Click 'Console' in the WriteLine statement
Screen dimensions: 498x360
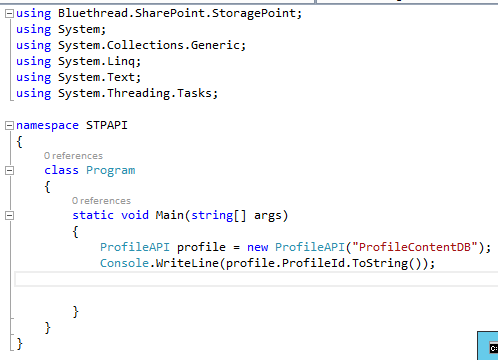point(124,263)
